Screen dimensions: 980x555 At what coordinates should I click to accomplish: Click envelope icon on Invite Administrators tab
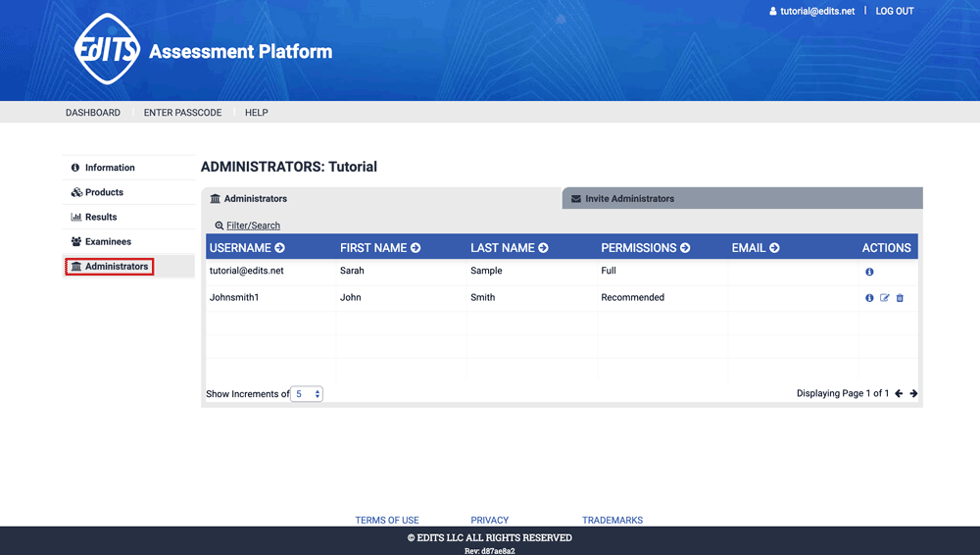pyautogui.click(x=575, y=199)
